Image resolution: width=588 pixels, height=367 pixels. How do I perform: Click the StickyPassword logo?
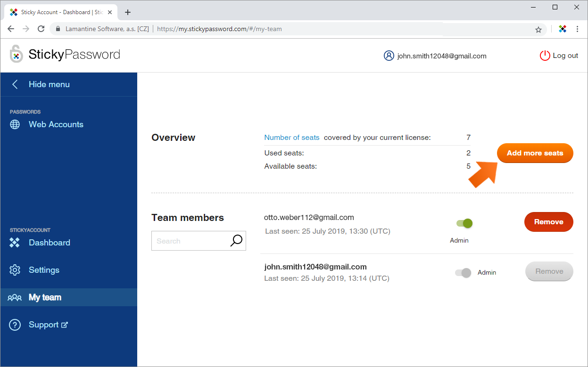point(65,54)
